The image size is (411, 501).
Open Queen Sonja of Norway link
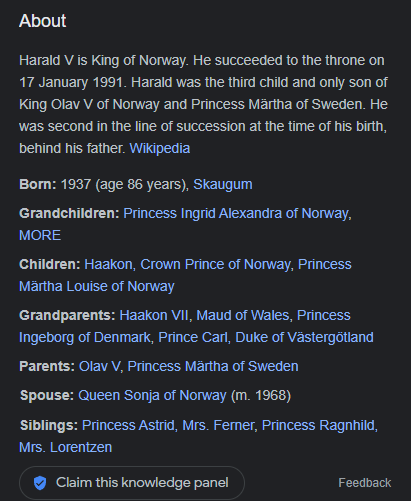click(152, 395)
